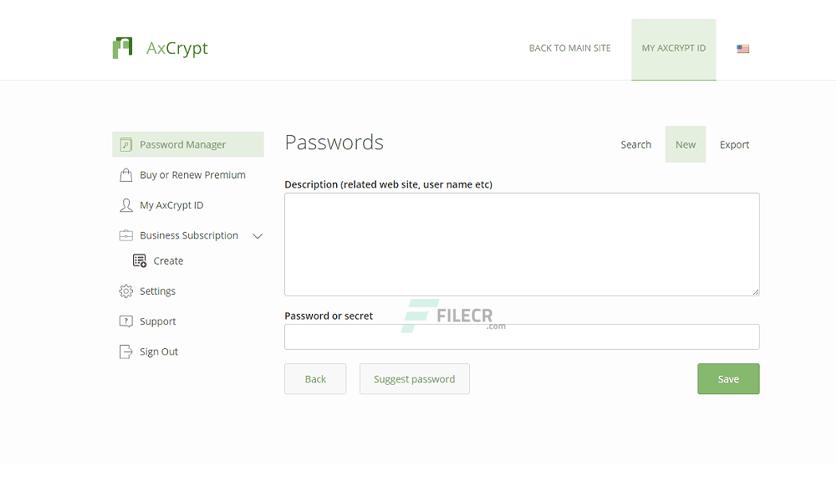Open Settings via the gear icon
The image size is (836, 484).
pyautogui.click(x=126, y=291)
